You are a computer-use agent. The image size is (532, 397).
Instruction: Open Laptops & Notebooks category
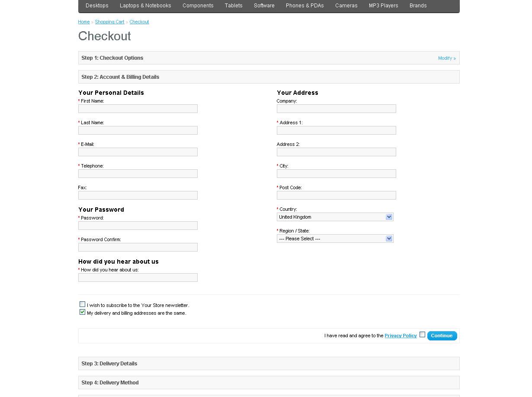(145, 6)
